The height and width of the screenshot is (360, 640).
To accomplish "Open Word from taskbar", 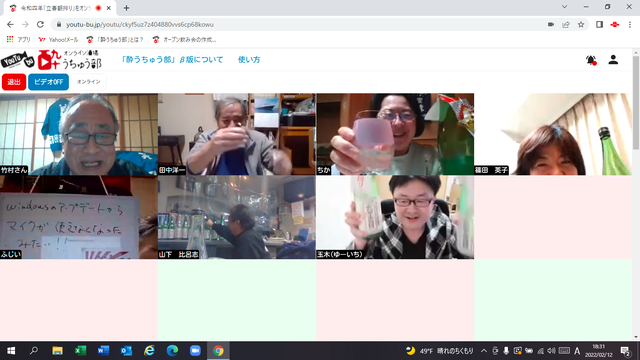I will pyautogui.click(x=103, y=351).
